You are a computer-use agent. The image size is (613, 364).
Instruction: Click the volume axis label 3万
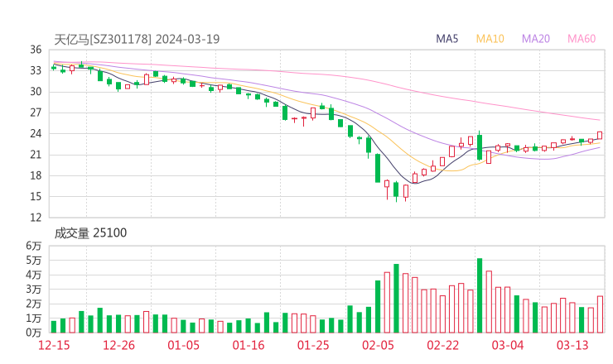(34, 290)
